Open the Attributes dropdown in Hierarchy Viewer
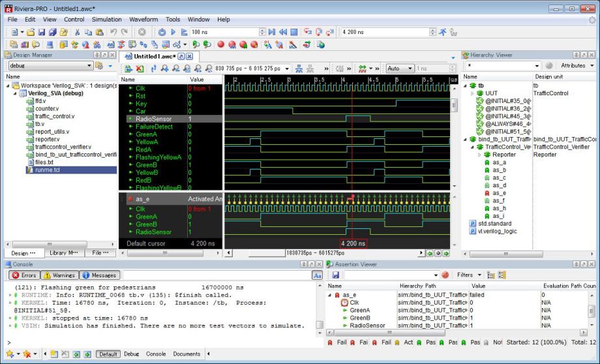Viewport: 600px width, 364px height. tap(577, 65)
